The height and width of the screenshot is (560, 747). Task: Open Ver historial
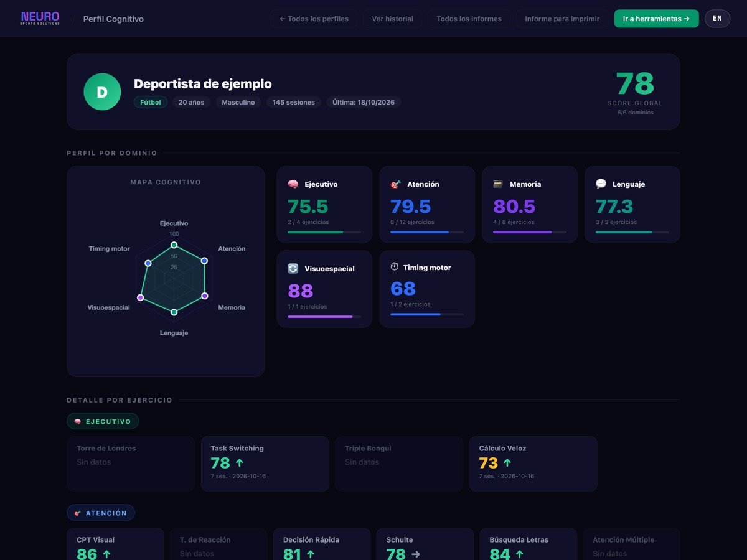click(392, 19)
